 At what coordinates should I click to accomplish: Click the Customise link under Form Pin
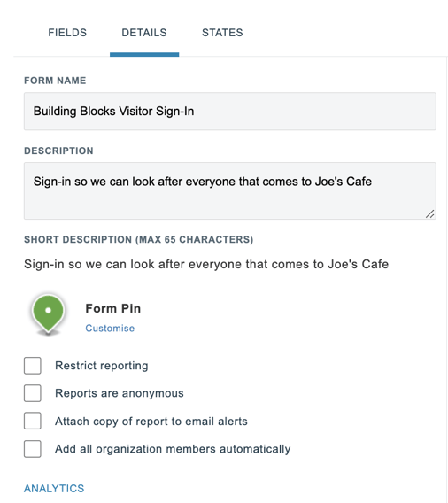point(110,329)
